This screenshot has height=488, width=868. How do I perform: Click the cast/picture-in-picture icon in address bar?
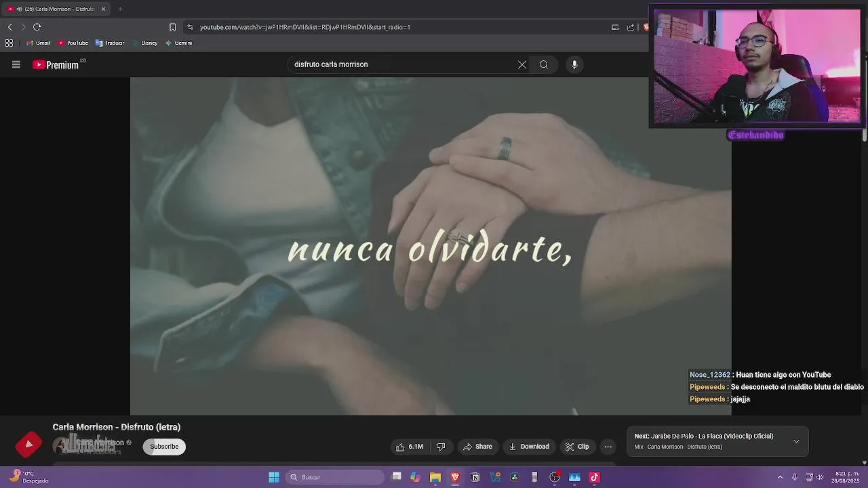click(615, 27)
